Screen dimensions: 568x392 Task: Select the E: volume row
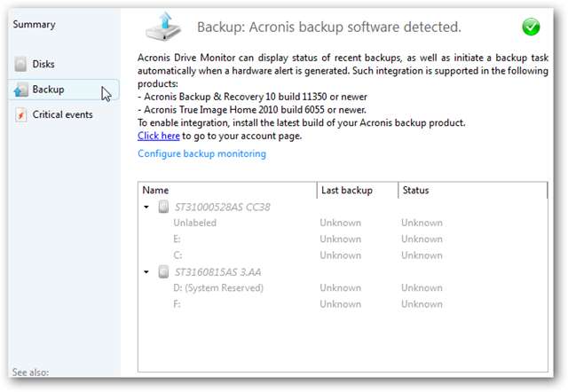coord(178,239)
